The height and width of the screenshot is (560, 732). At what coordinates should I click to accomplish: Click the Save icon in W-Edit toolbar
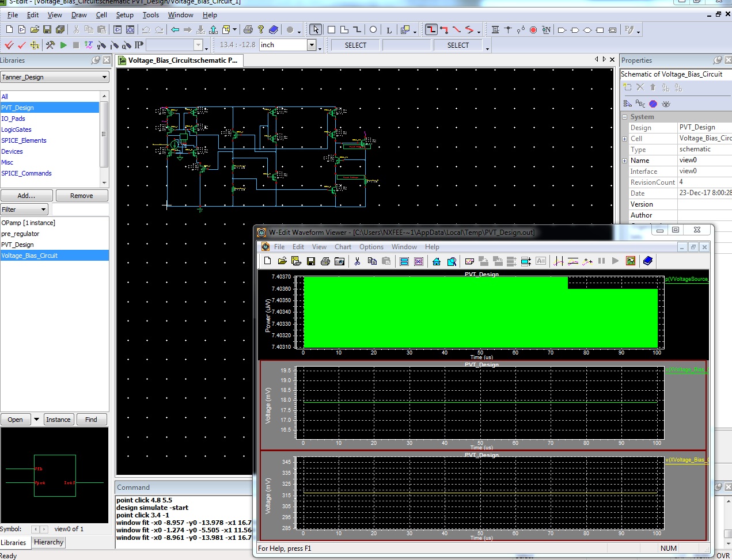tap(311, 261)
